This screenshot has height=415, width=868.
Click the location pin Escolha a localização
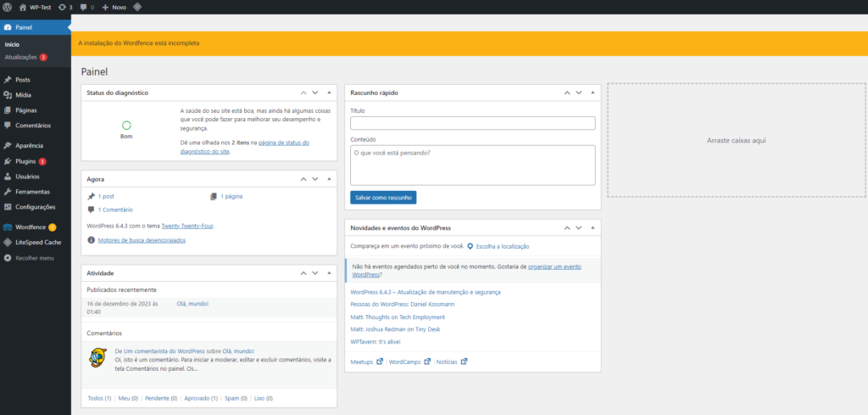coord(470,246)
